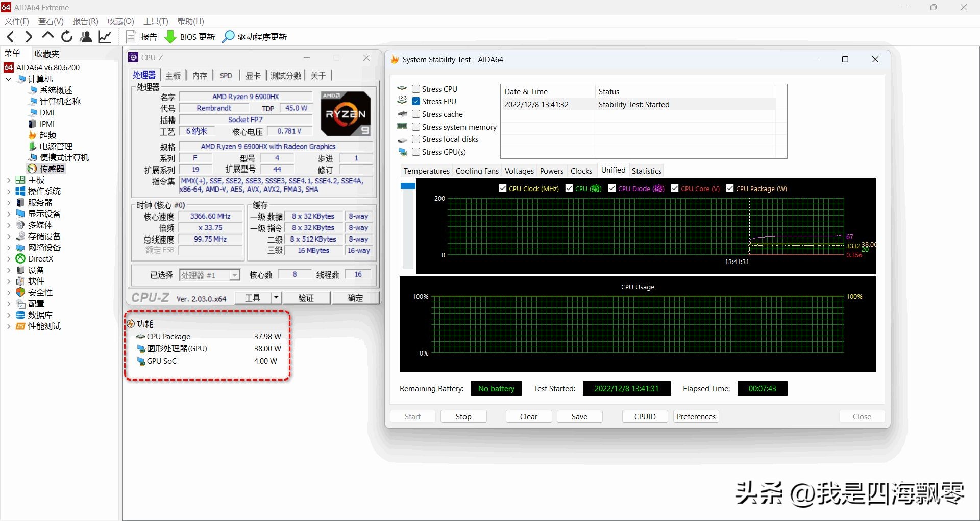Open the CPU-Z tools dropdown arrow
This screenshot has width=980, height=521.
pyautogui.click(x=276, y=297)
